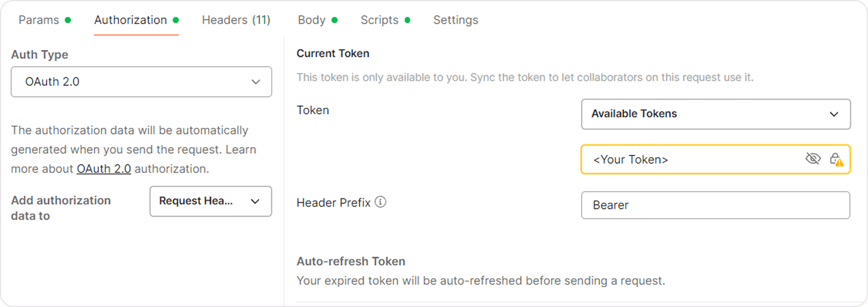The height and width of the screenshot is (307, 868).
Task: Click the <Your Token> input field
Action: tap(692, 160)
